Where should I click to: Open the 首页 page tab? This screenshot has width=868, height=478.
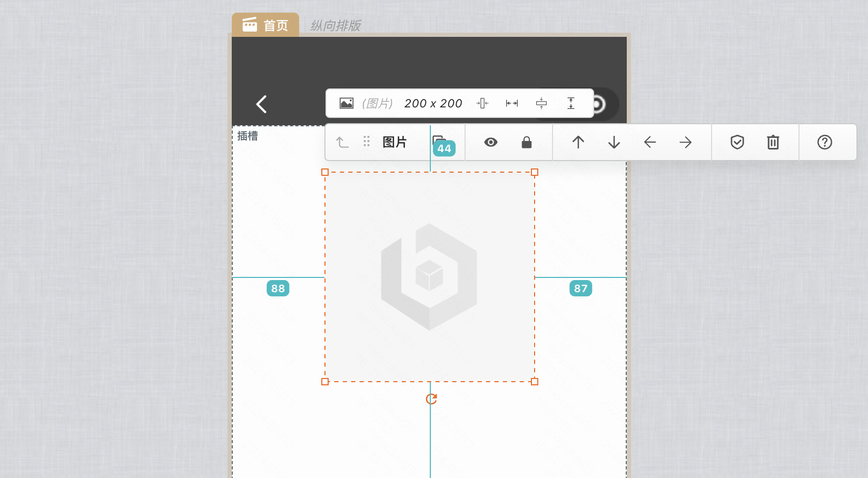point(265,25)
